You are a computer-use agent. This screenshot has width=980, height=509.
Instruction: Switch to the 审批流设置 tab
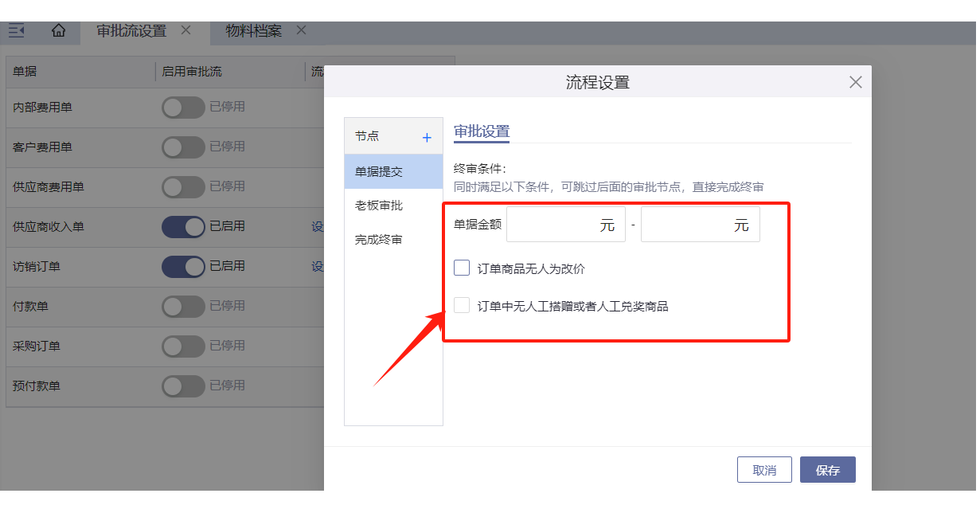[131, 31]
